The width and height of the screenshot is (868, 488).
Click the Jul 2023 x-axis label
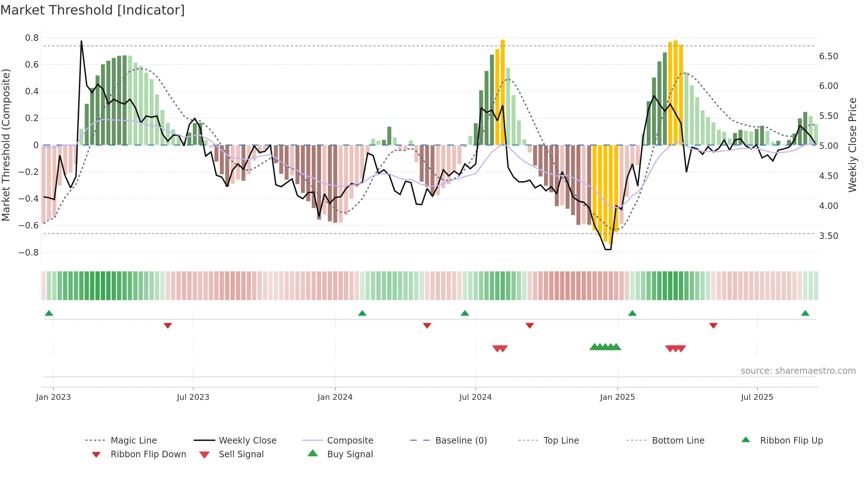pos(193,397)
